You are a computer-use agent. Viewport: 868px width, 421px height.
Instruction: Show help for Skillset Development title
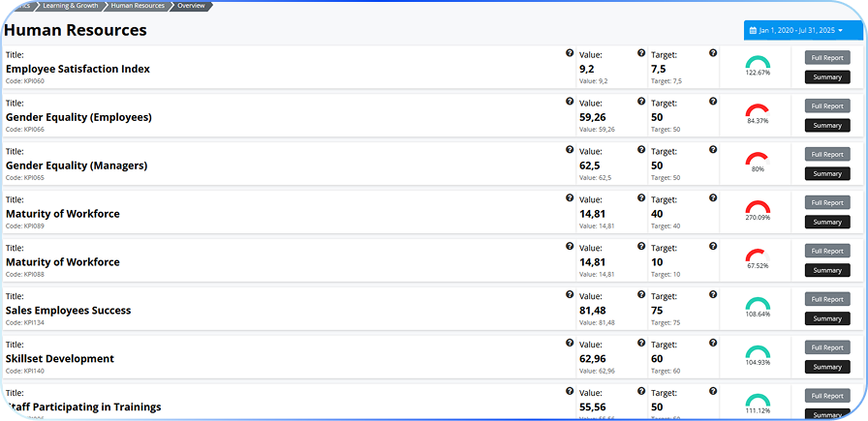[x=570, y=344]
